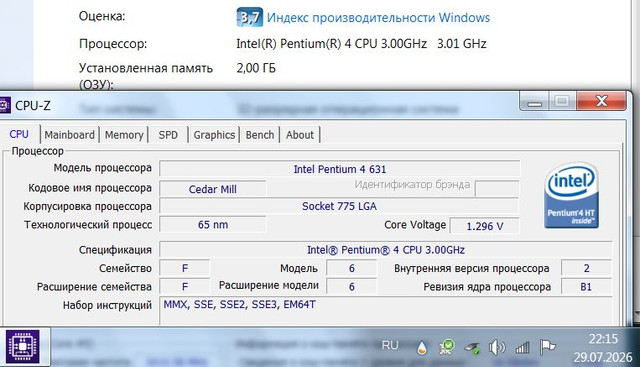Open the Action Center flag icon
The width and height of the screenshot is (640, 367).
(547, 347)
